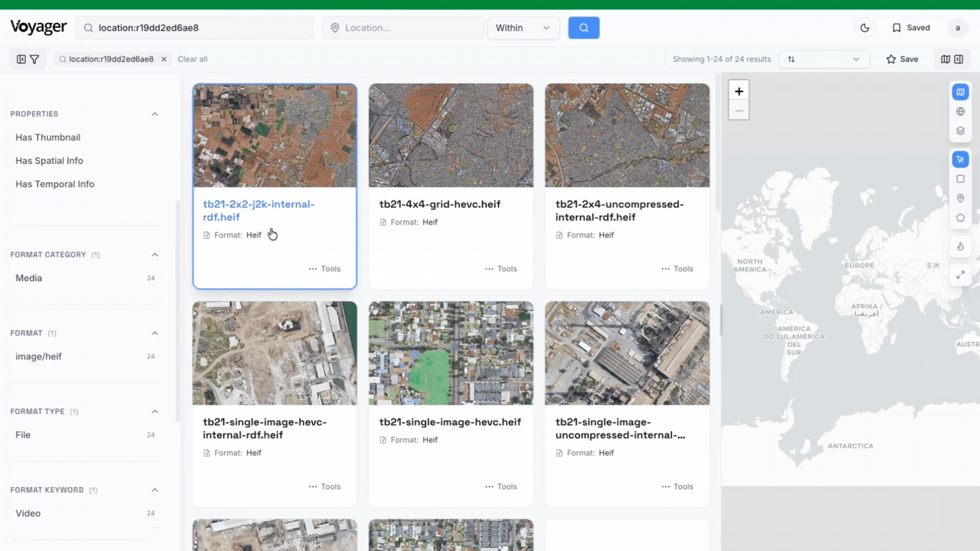Click thumbnail of tb21-2x2-j2k-internal-rdf.heif
The height and width of the screenshot is (551, 980).
coord(275,136)
